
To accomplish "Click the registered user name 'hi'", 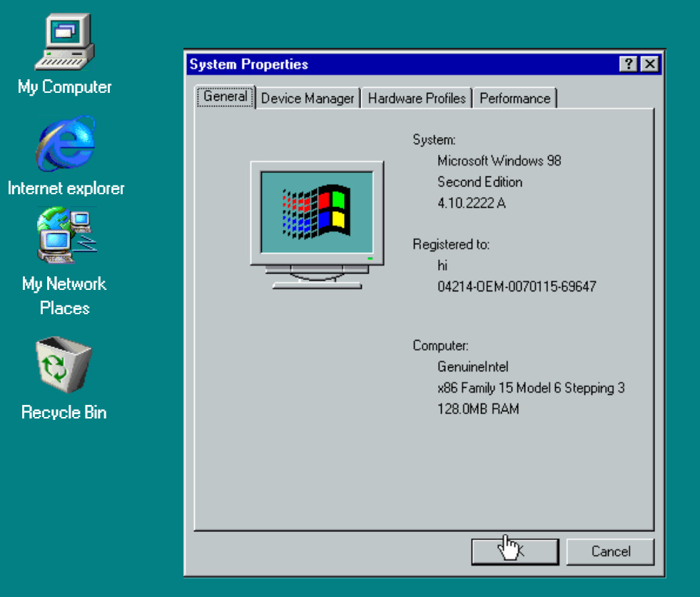I will coord(442,266).
